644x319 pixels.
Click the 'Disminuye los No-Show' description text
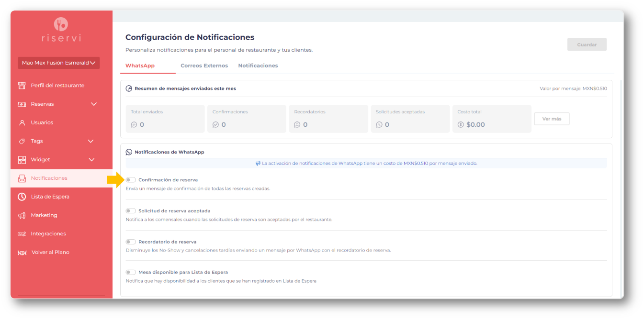[258, 250]
